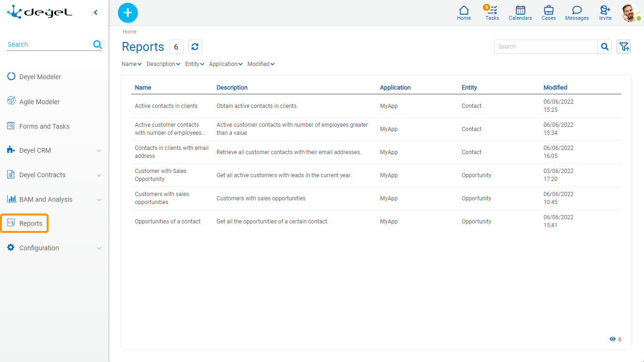Toggle the filter panel icon

point(624,47)
